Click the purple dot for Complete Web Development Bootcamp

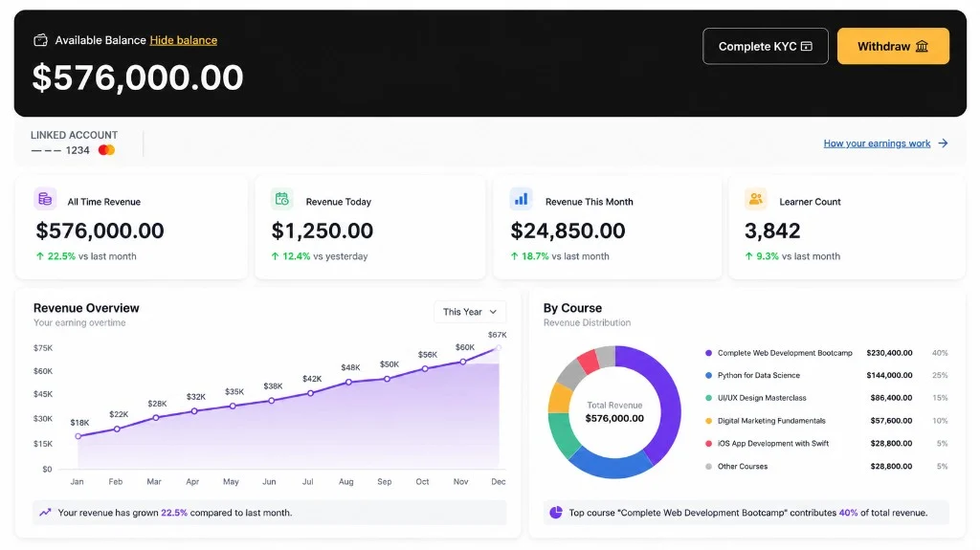pyautogui.click(x=708, y=353)
